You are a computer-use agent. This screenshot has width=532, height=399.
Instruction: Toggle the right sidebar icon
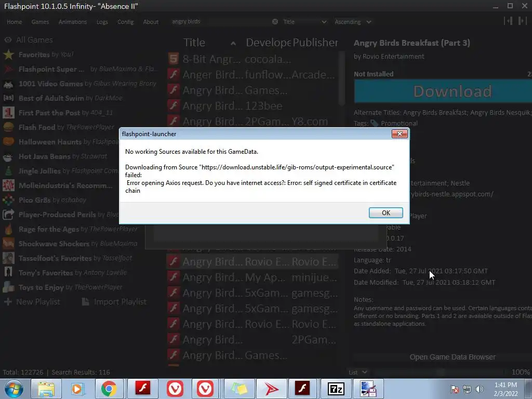(522, 21)
